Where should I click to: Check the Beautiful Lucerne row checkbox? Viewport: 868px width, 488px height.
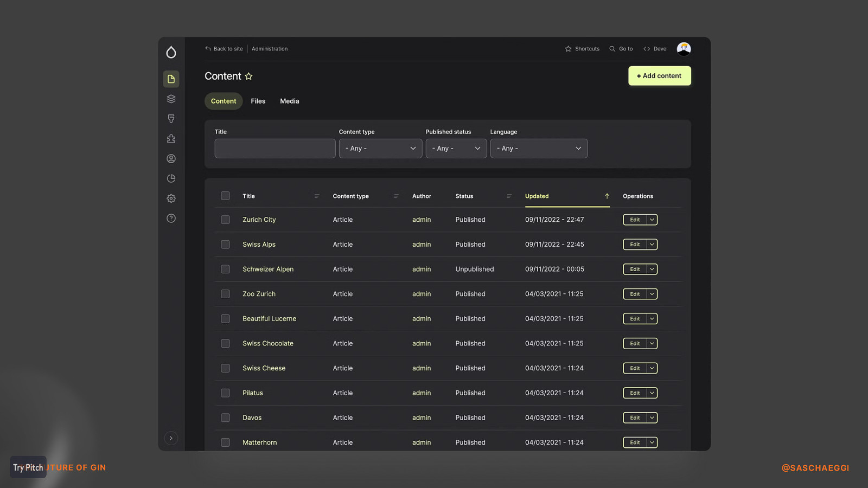pyautogui.click(x=225, y=319)
